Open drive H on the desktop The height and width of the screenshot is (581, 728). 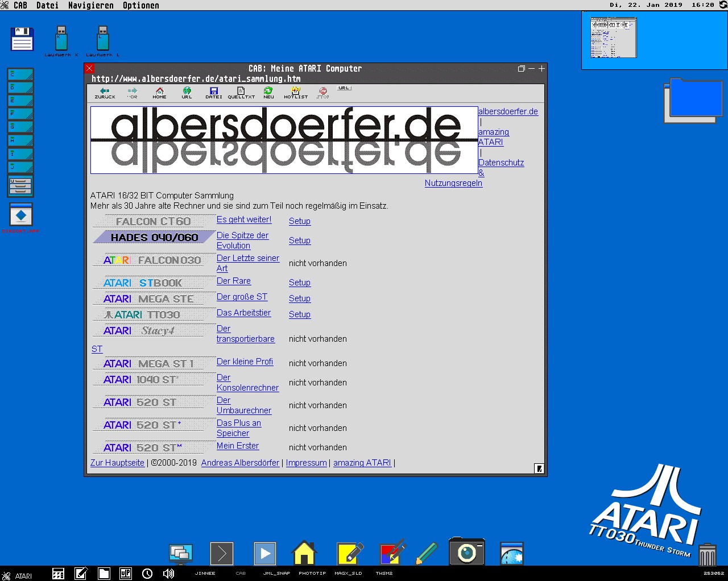point(20,140)
